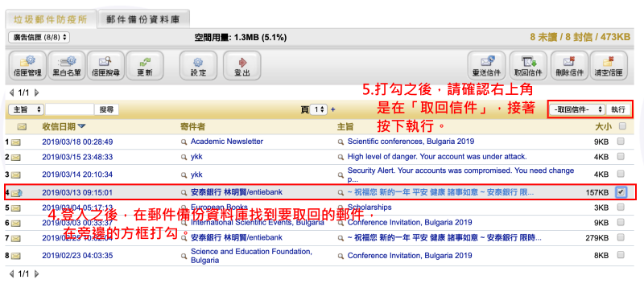Click the 主旨 column header

pos(345,127)
